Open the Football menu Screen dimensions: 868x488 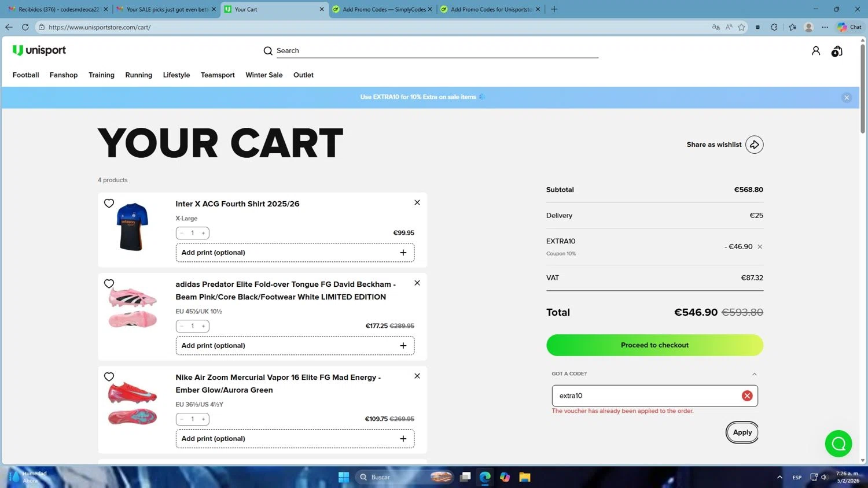[x=25, y=75]
